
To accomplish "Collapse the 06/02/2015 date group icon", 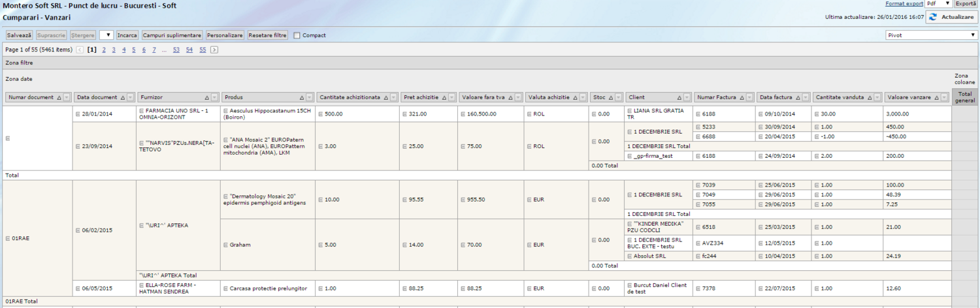I will tap(78, 230).
